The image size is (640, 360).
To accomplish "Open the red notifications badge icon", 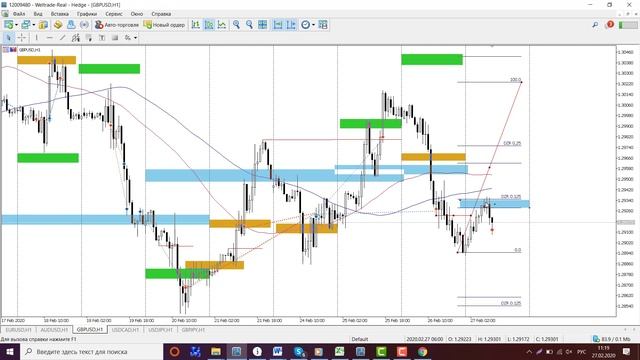I will 610,24.
